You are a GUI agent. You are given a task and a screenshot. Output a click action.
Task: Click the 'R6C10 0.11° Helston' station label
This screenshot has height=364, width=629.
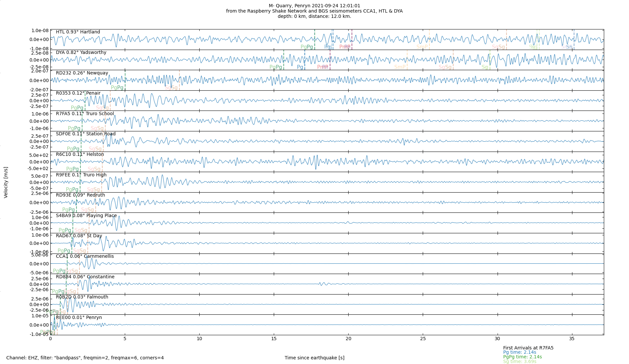tap(80, 154)
